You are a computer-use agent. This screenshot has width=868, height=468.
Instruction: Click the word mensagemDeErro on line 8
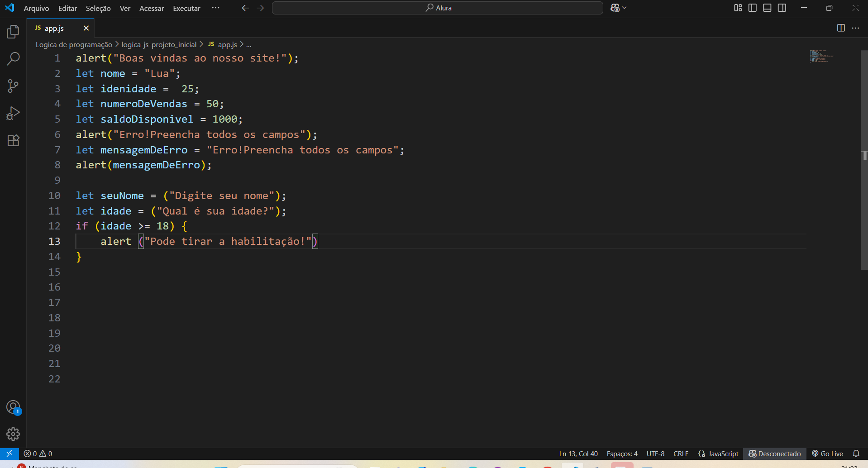pos(157,165)
